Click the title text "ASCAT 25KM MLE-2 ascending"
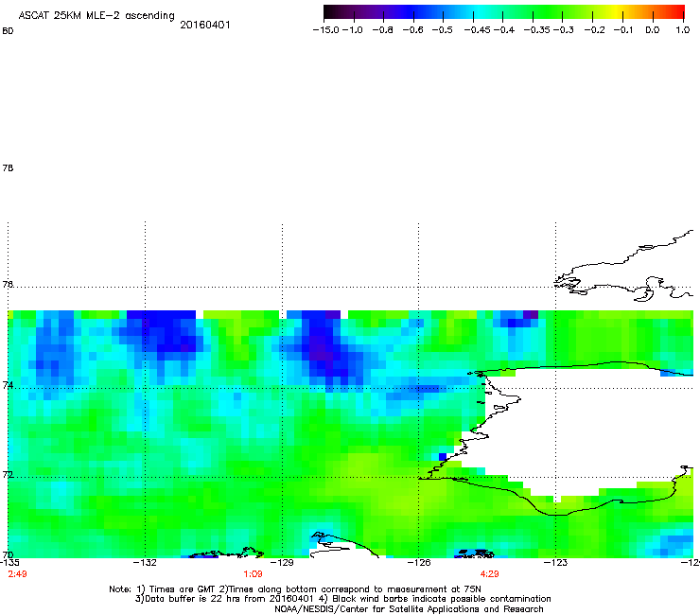 point(96,16)
